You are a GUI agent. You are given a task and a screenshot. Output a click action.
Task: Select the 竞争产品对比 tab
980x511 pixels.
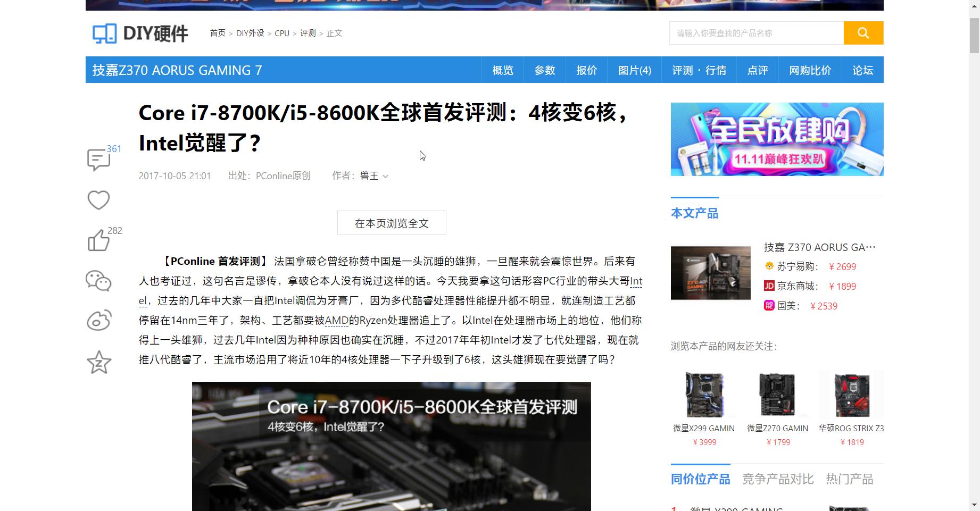[777, 479]
